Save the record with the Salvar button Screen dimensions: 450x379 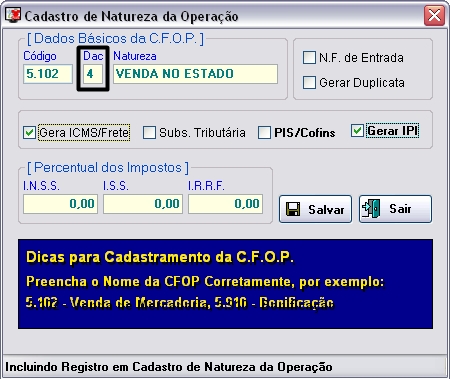(x=315, y=209)
